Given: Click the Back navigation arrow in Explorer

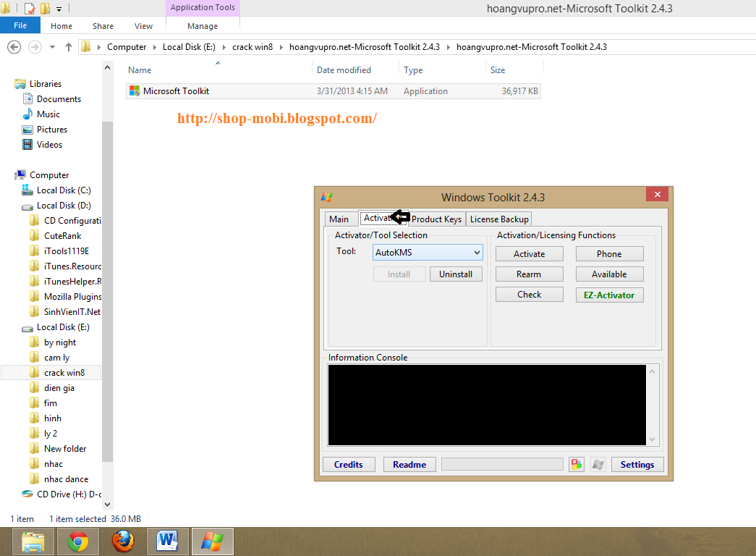Looking at the screenshot, I should point(14,47).
